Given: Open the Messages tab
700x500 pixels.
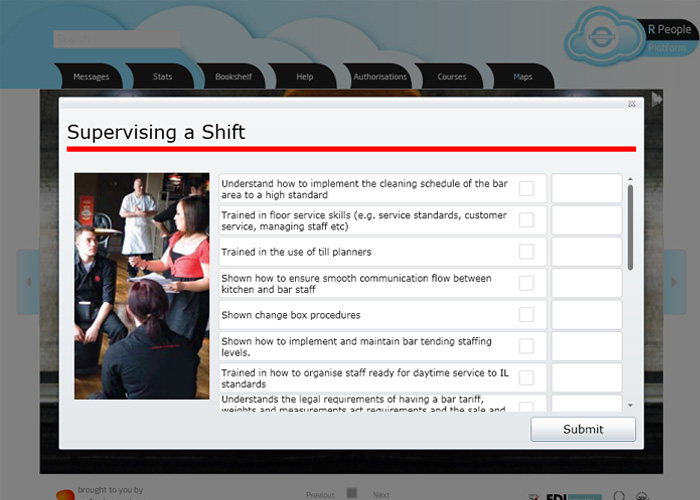Looking at the screenshot, I should pos(91,77).
